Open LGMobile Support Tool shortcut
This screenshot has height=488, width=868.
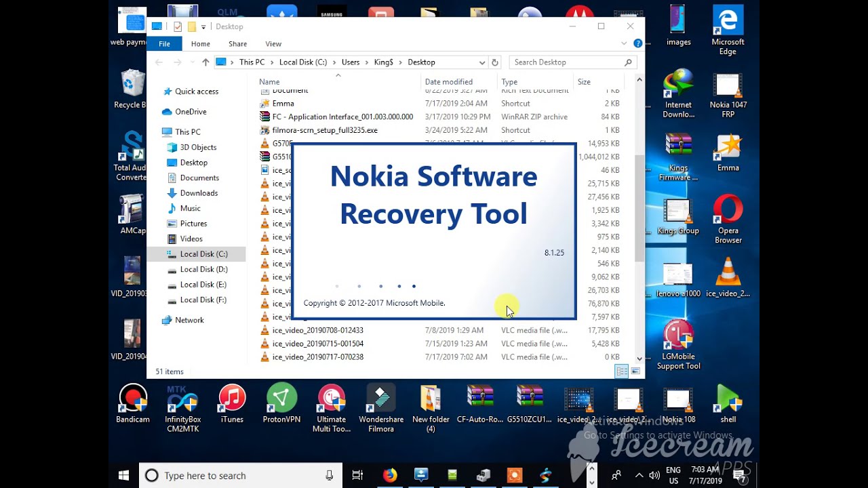tap(678, 346)
